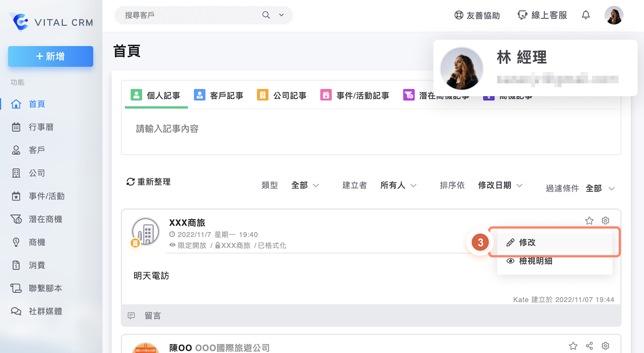Screen dimensions: 644x353
Task: Switch to the 事件/活動記事 tab
Action: (x=355, y=96)
